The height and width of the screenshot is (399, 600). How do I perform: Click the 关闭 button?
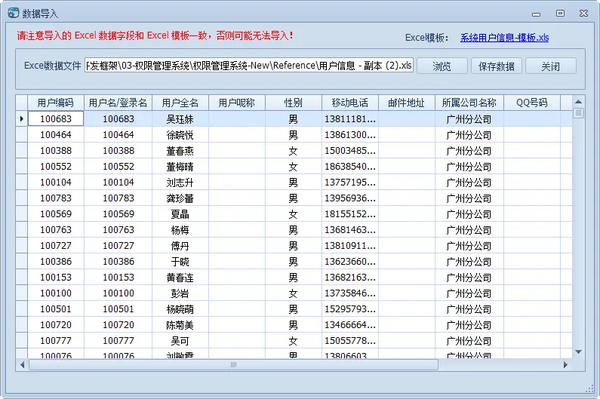551,66
